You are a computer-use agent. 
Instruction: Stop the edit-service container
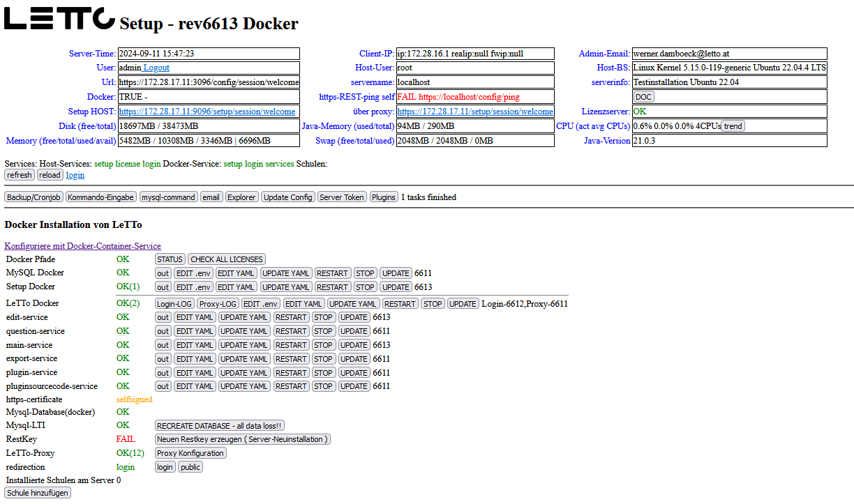coord(323,317)
